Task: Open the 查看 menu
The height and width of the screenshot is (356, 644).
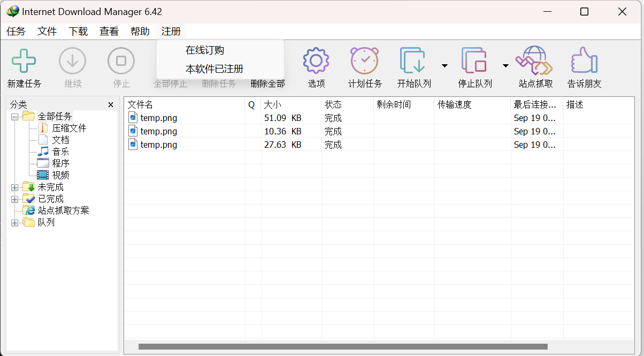Action: (x=109, y=32)
